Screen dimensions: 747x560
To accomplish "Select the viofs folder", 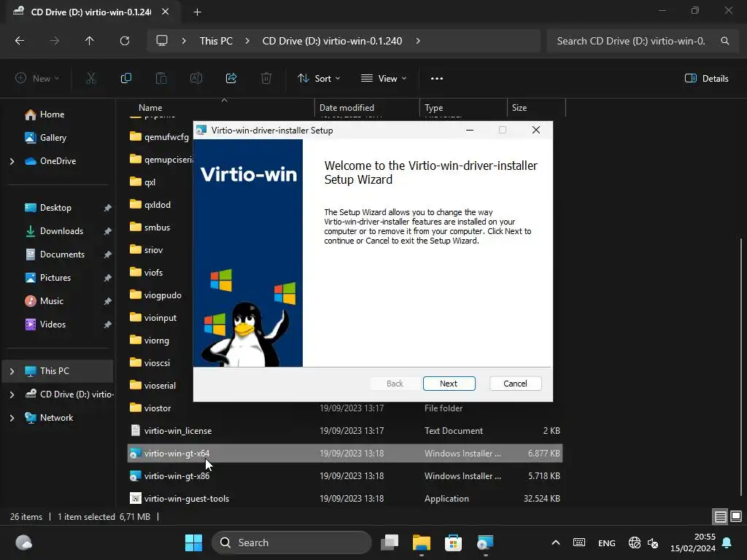I will (153, 273).
